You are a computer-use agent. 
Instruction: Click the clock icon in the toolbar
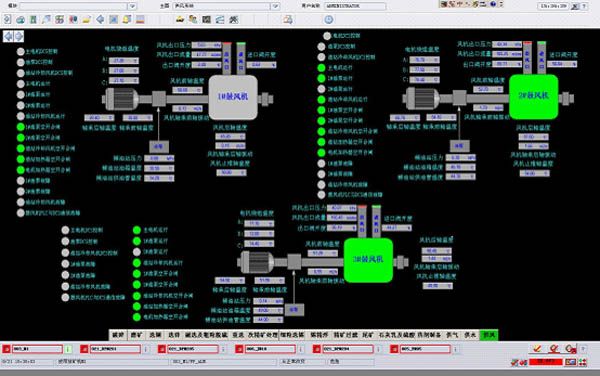pyautogui.click(x=329, y=20)
